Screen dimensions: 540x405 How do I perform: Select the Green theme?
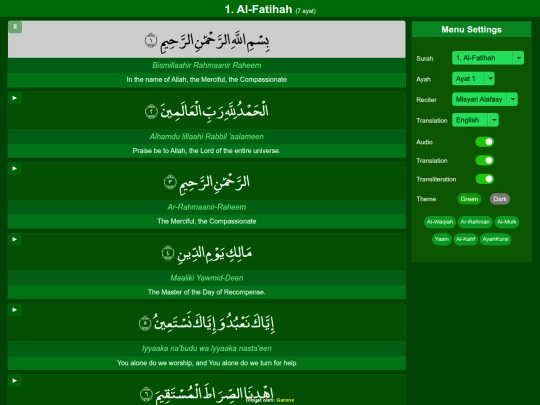469,199
